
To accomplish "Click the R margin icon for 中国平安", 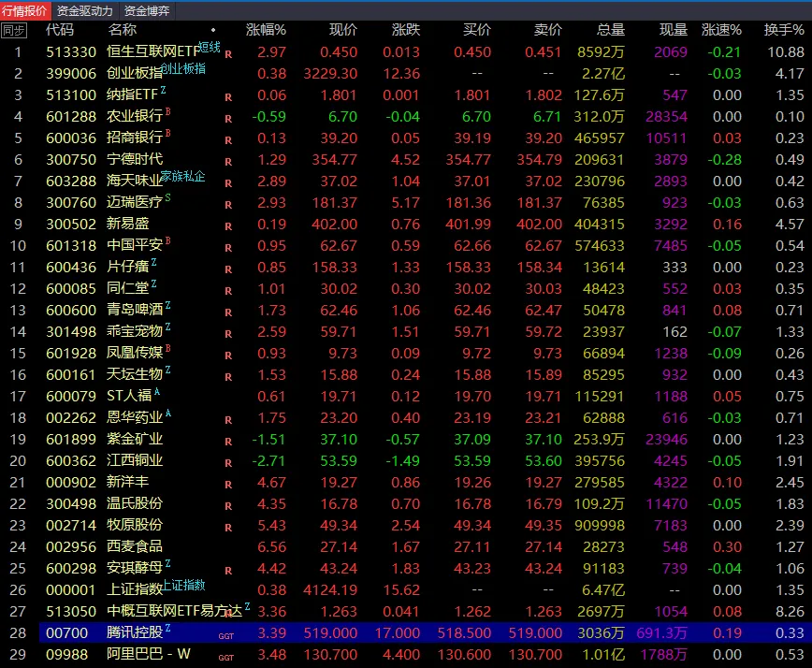I will (228, 248).
